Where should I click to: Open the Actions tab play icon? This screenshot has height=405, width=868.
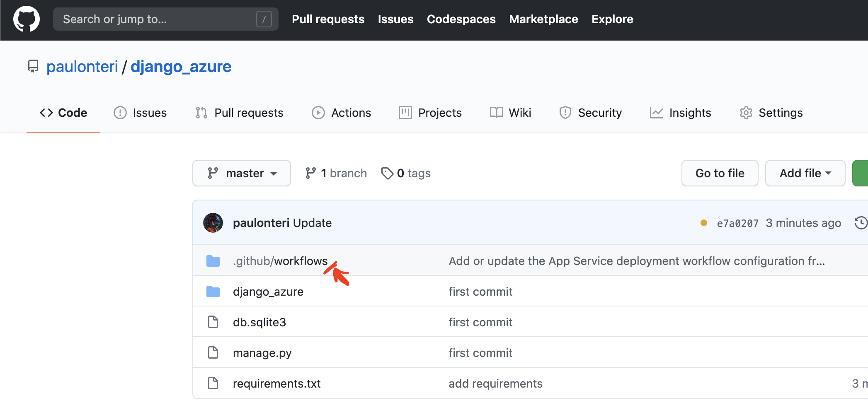(x=318, y=112)
